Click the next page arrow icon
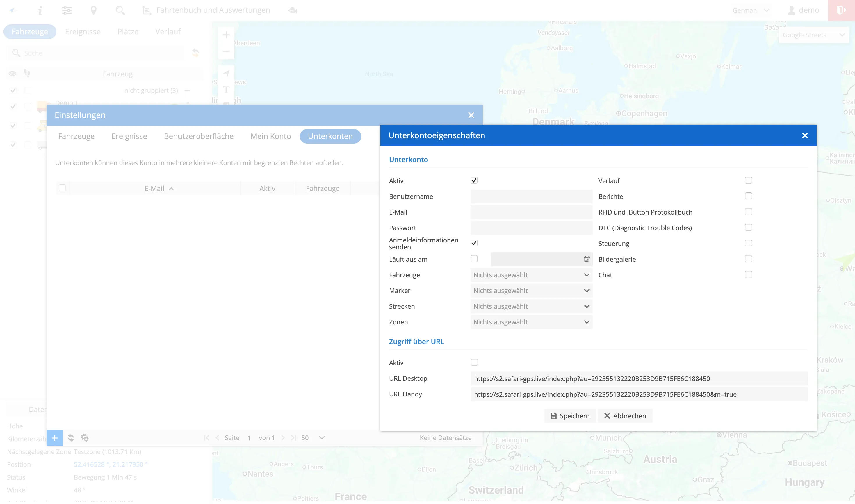 pyautogui.click(x=283, y=438)
